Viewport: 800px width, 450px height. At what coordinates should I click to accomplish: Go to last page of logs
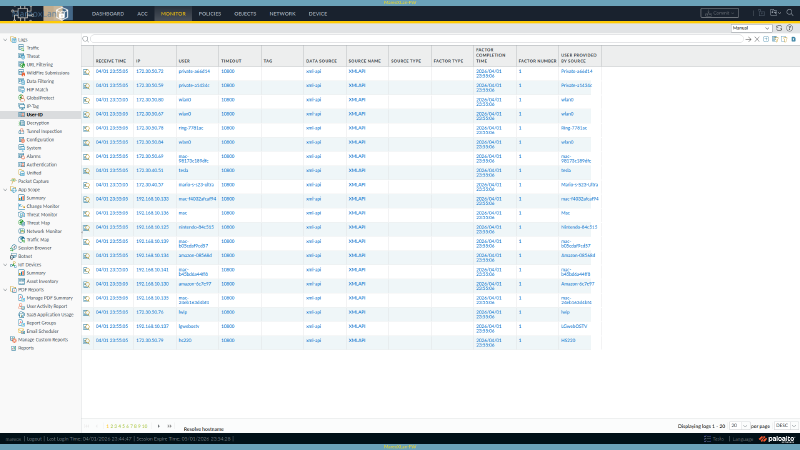click(169, 426)
